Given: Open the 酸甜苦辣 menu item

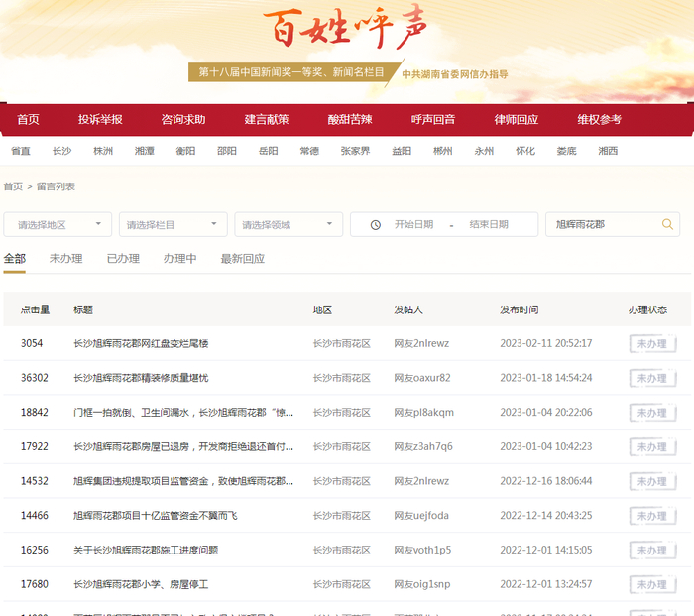Looking at the screenshot, I should point(350,120).
